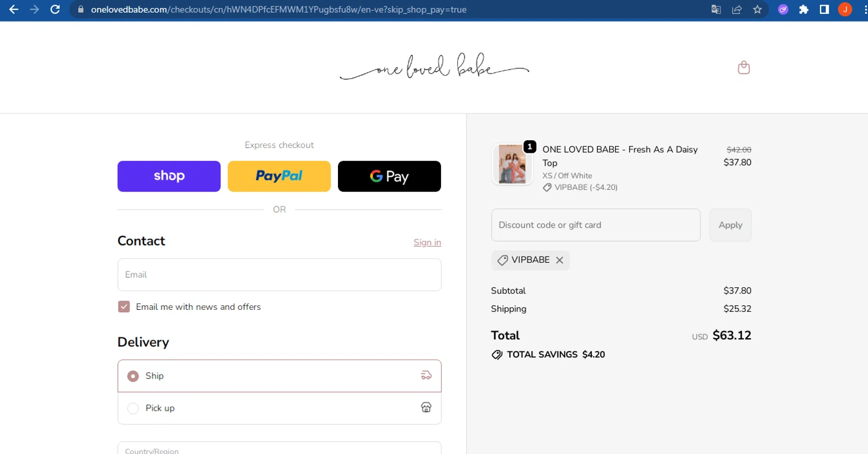Click the quantity badge on product
Image resolution: width=868 pixels, height=454 pixels.
529,147
